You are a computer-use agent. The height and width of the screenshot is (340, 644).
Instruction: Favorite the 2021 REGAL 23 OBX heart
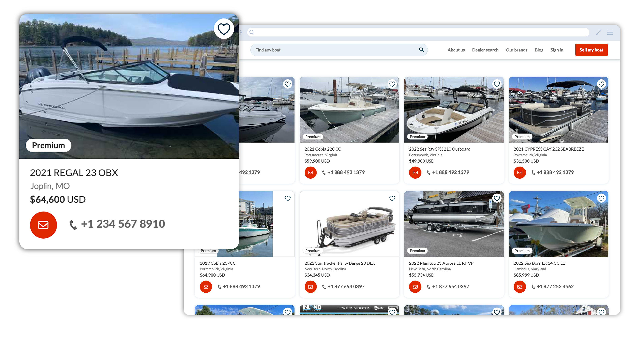(224, 29)
